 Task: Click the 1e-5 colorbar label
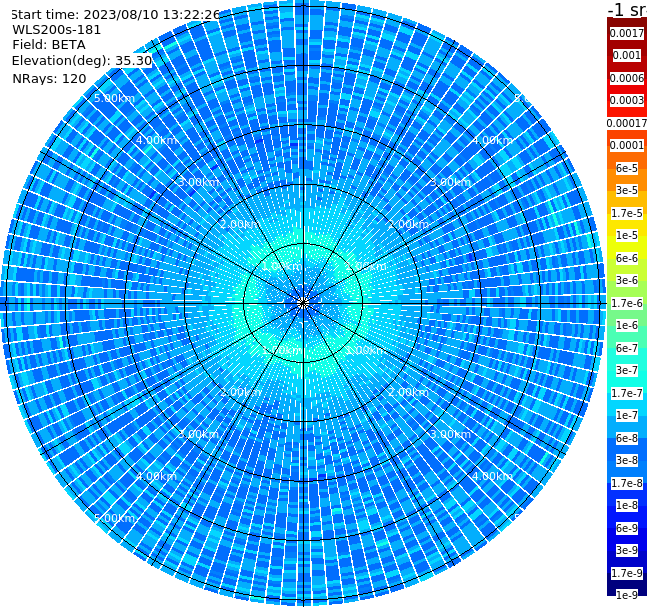point(627,235)
